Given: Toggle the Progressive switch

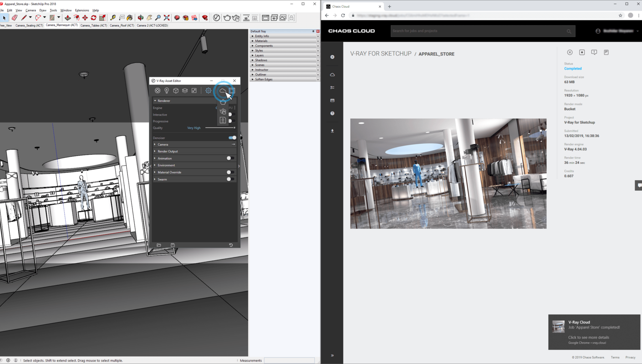Looking at the screenshot, I should tap(231, 121).
